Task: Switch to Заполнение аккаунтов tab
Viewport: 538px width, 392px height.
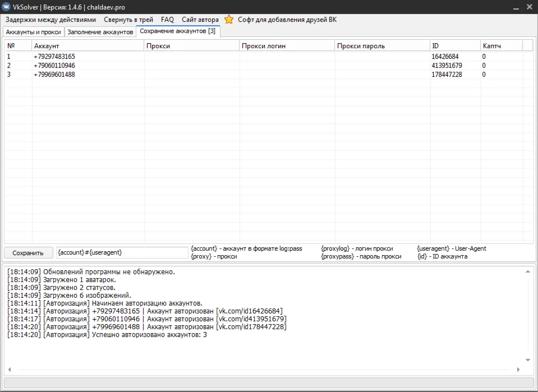Action: [100, 32]
